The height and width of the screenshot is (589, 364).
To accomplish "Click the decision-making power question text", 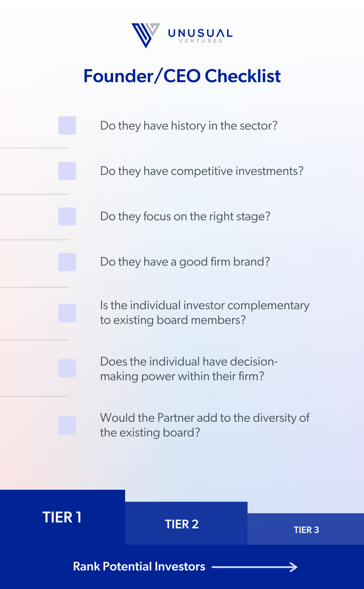I will [x=189, y=369].
